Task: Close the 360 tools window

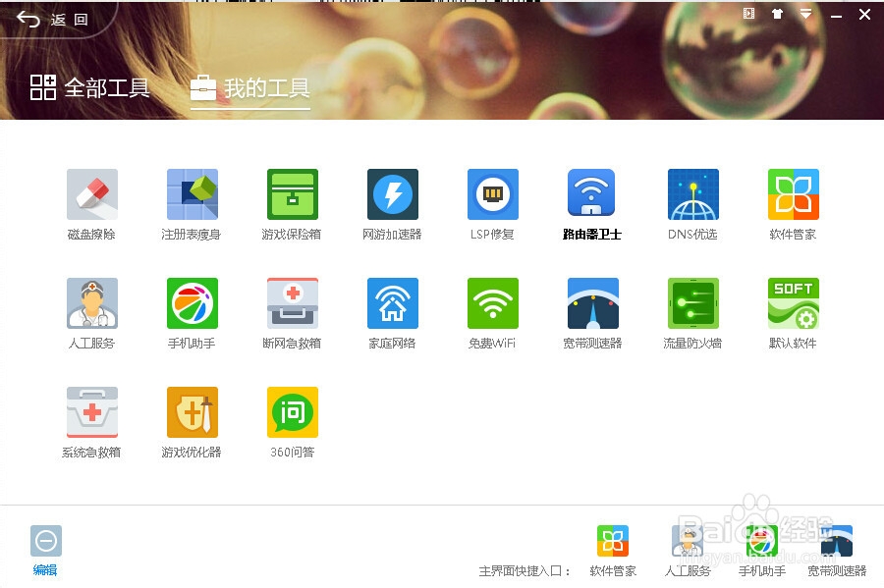Action: click(864, 15)
